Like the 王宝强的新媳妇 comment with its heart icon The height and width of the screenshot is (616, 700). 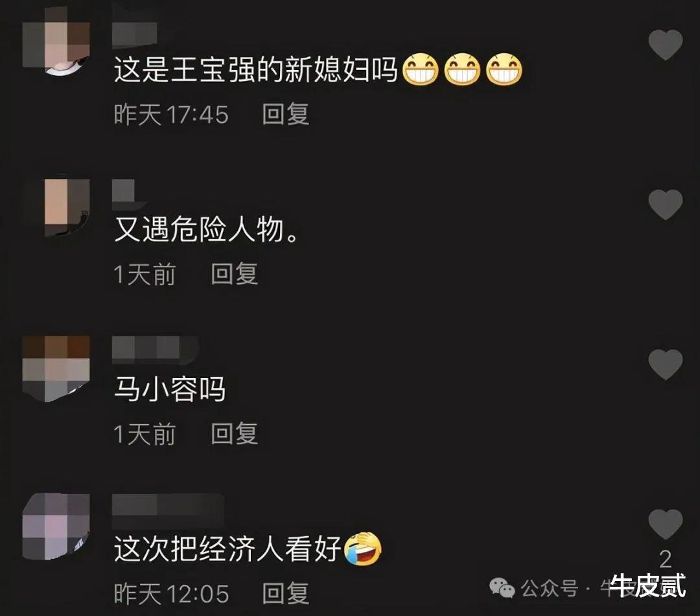pos(665,45)
